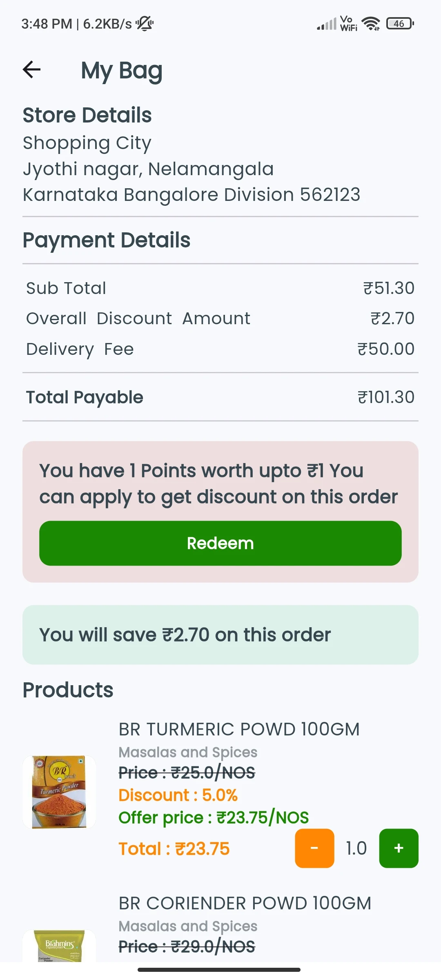Tap the battery indicator in status bar

tap(400, 24)
